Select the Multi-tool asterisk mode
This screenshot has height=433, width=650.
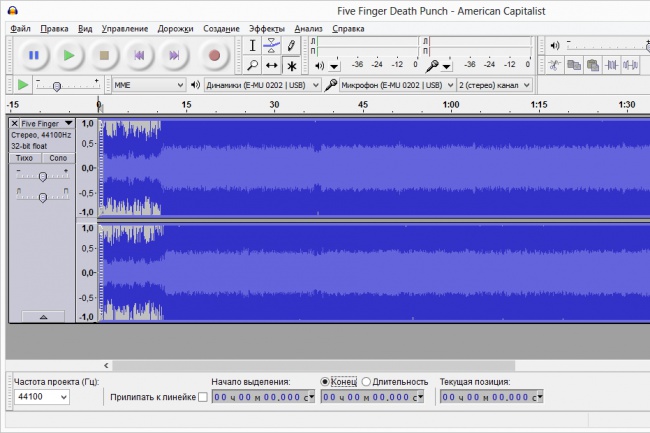[291, 65]
